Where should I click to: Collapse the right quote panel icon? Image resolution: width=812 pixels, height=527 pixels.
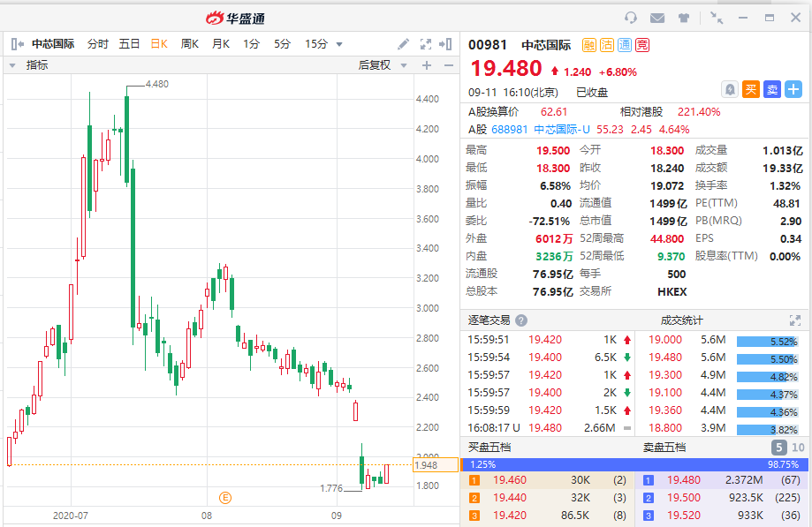pyautogui.click(x=445, y=44)
